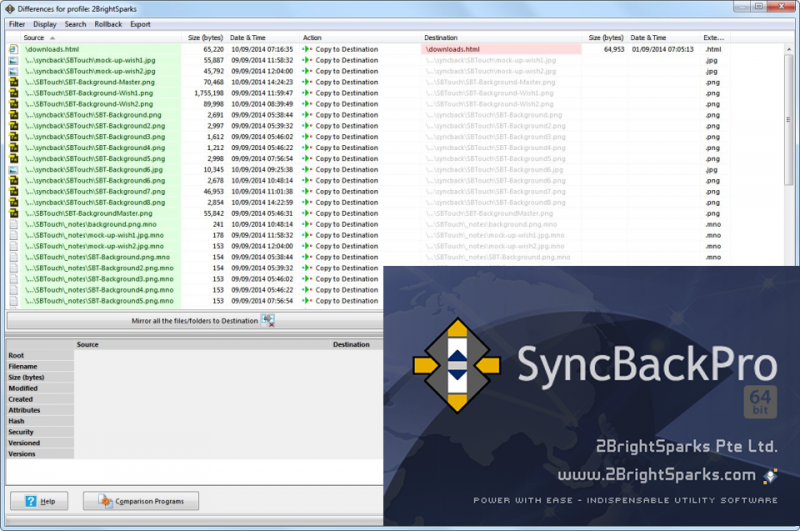
Task: Open the Rollback menu
Action: click(x=108, y=24)
